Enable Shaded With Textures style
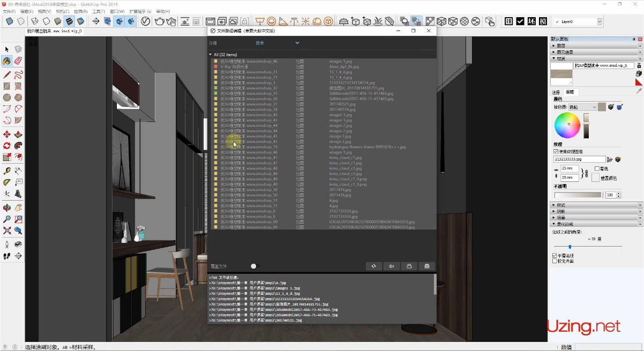 point(69,21)
